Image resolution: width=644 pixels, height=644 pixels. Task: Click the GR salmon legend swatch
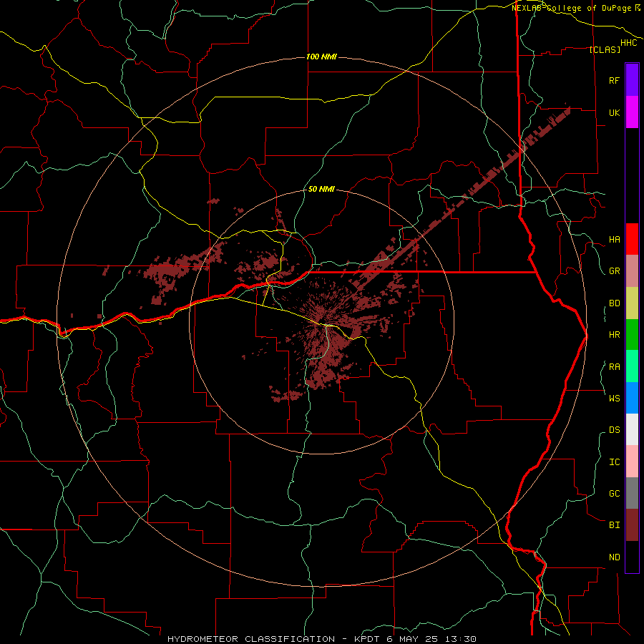(x=632, y=271)
